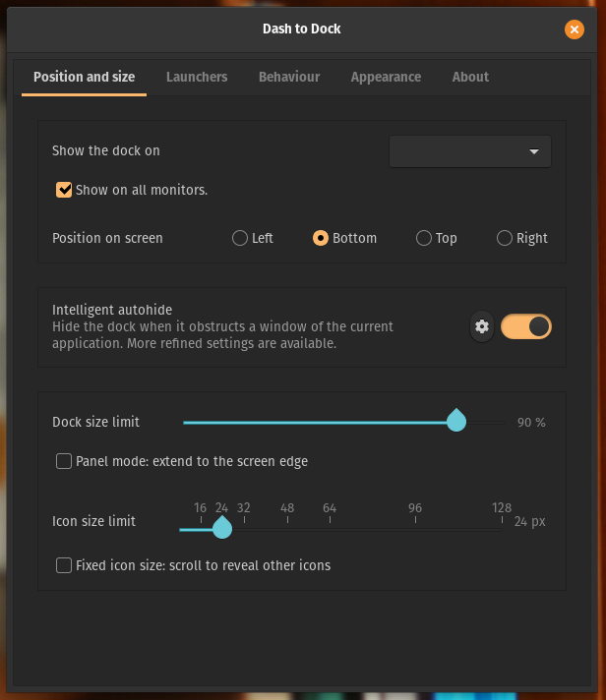Click the 128 mark on icon size slider

[x=502, y=507]
